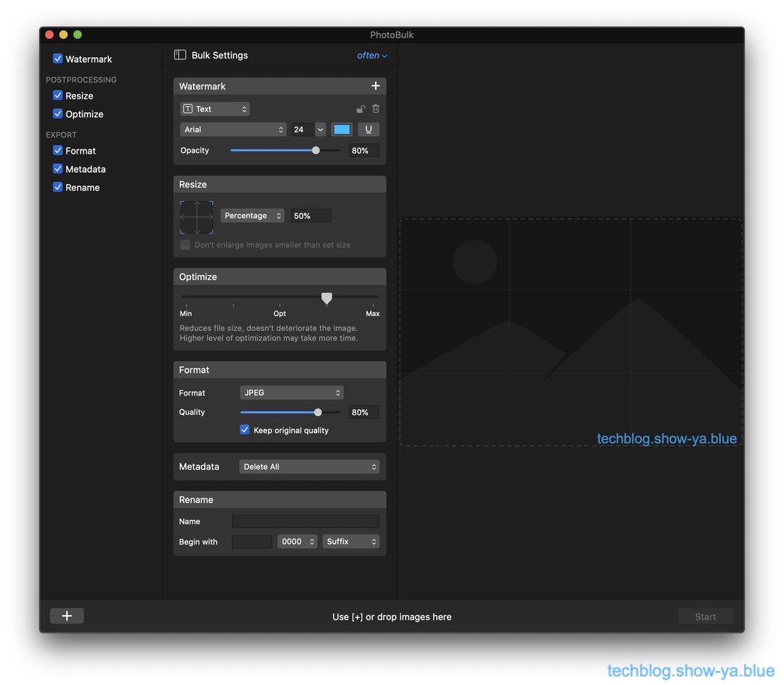
Task: Open the JPEG format dropdown
Action: [x=292, y=393]
